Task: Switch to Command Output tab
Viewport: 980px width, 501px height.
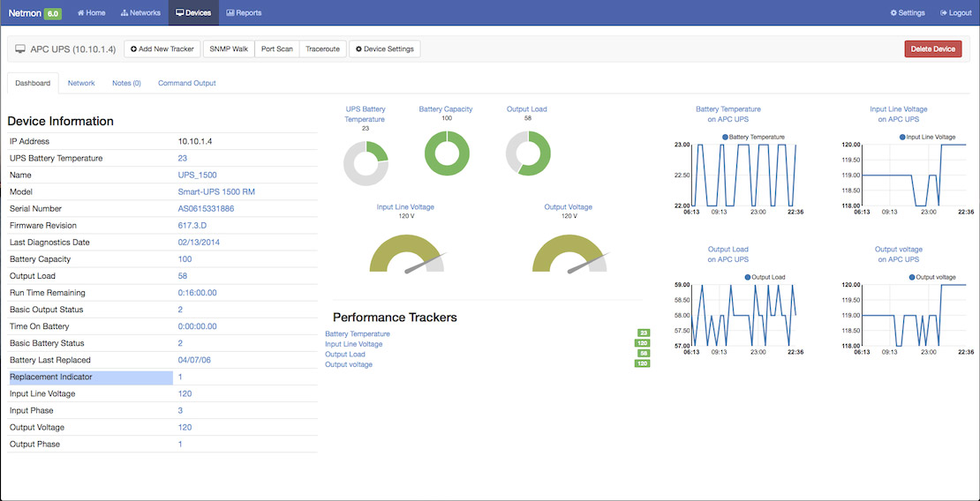Action: click(x=187, y=83)
